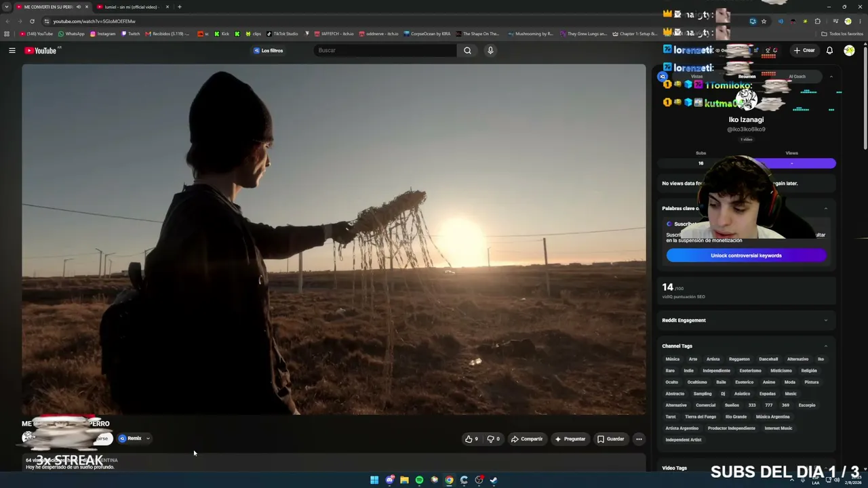Open Chrome extensions puzzle icon

pos(817,21)
